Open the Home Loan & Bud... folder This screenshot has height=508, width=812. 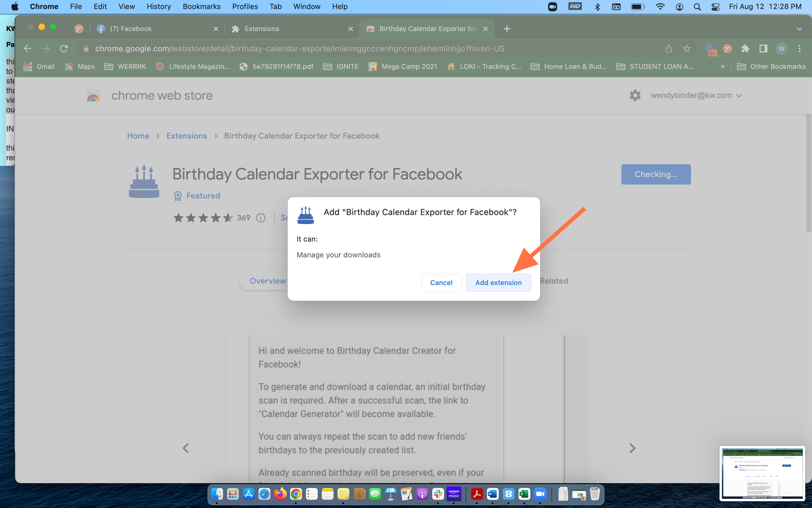569,67
